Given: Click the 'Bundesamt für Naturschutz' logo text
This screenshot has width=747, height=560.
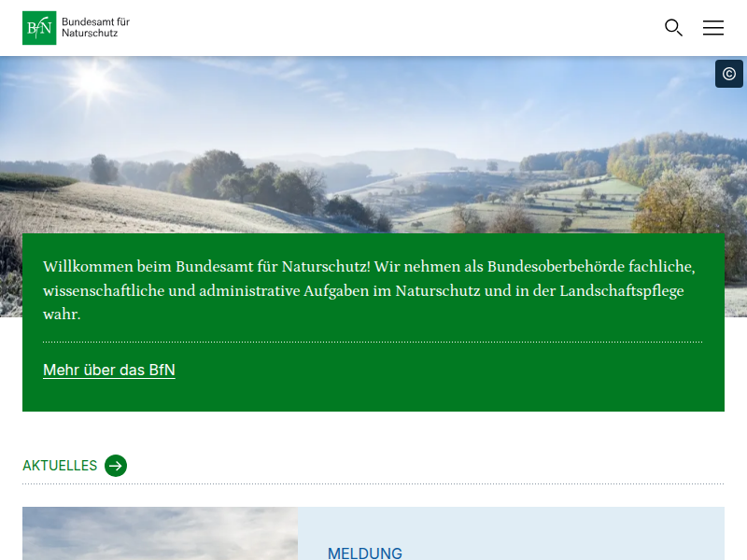Looking at the screenshot, I should (96, 27).
